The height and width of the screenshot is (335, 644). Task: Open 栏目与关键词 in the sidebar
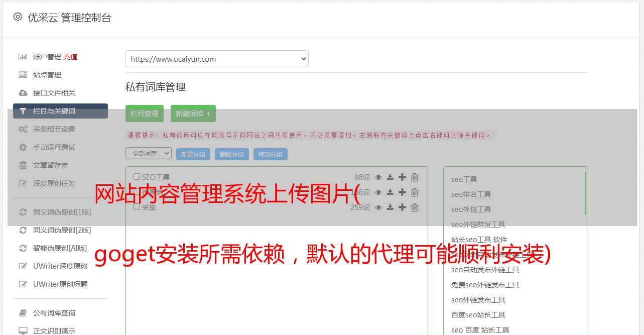pyautogui.click(x=60, y=111)
